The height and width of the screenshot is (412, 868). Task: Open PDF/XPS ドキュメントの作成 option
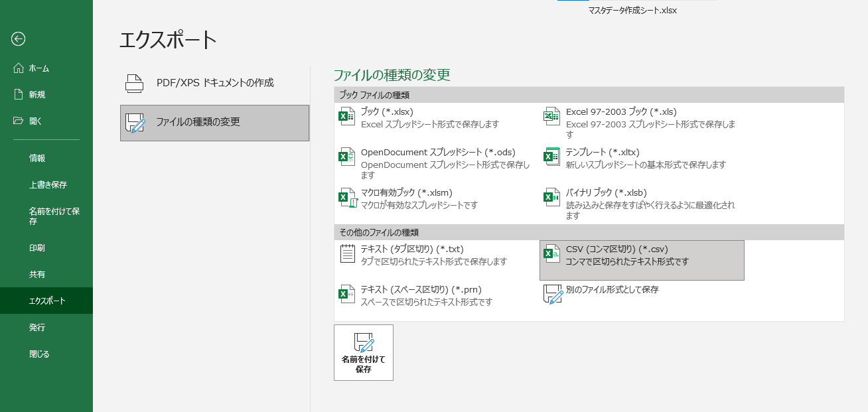(214, 83)
